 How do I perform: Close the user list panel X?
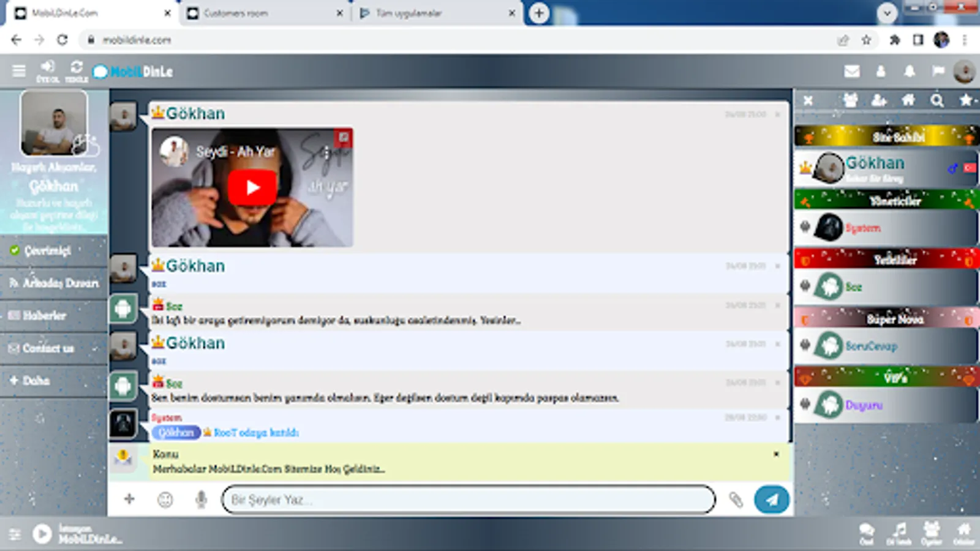pos(809,100)
